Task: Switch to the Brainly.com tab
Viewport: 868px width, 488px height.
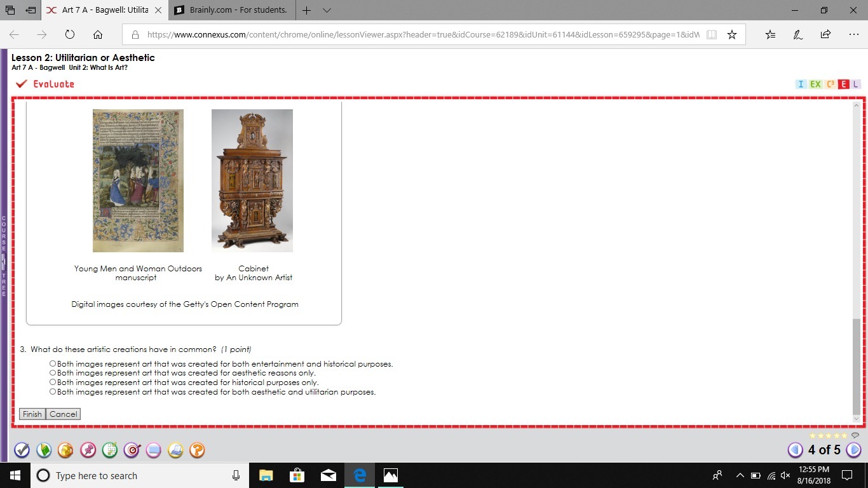Action: [x=231, y=10]
